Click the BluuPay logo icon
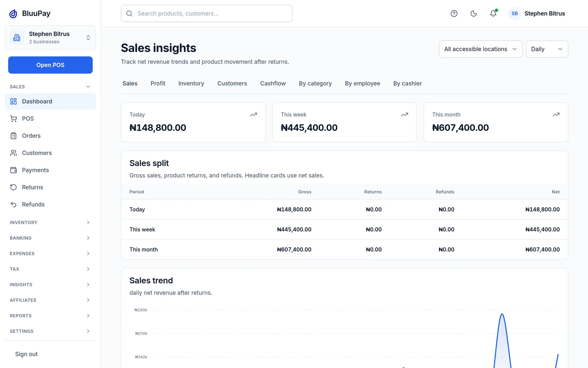The width and height of the screenshot is (588, 368). (x=13, y=13)
